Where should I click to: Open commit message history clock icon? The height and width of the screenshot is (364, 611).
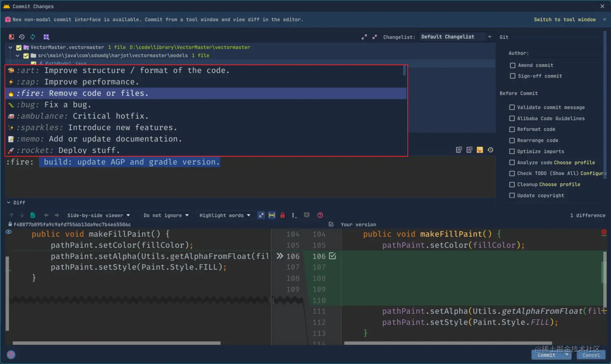(x=491, y=150)
